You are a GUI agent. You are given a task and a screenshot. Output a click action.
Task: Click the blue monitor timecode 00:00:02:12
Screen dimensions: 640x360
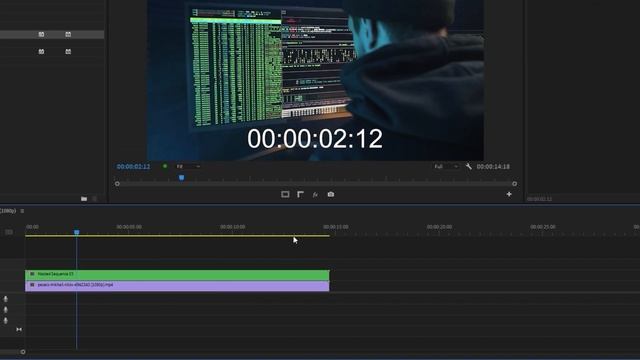click(133, 167)
